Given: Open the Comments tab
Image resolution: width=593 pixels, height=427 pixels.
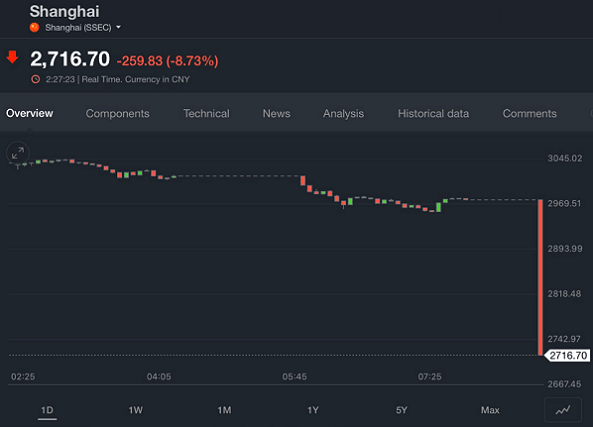Looking at the screenshot, I should click(x=529, y=113).
